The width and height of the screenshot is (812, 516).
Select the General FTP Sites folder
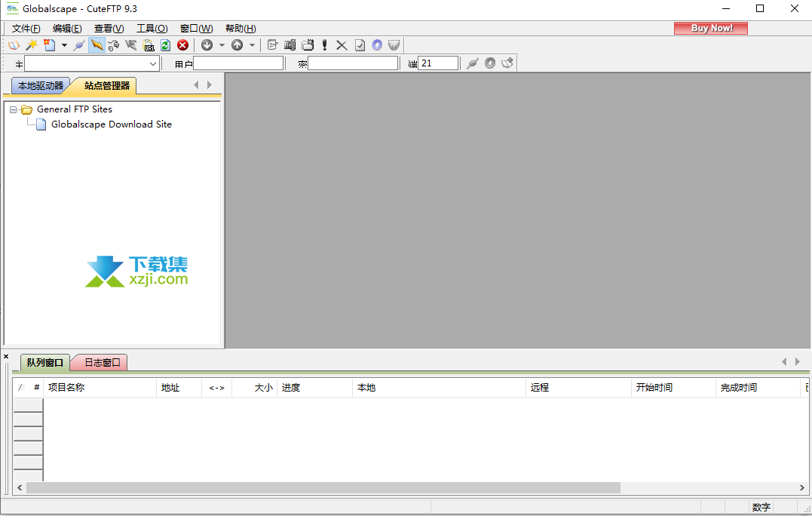(75, 109)
